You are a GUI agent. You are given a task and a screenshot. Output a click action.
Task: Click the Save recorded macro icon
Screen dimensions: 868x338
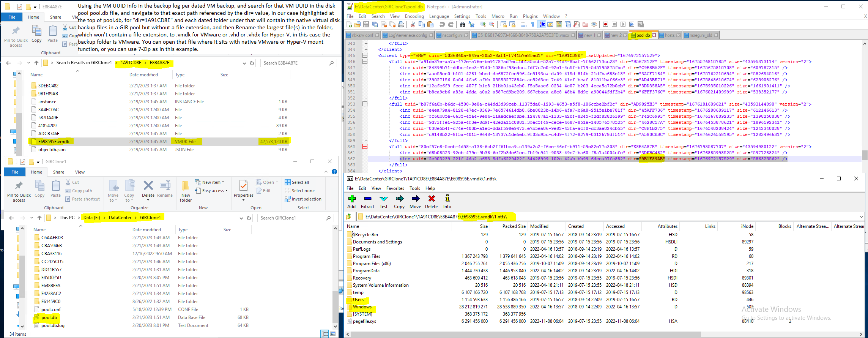[x=641, y=24]
